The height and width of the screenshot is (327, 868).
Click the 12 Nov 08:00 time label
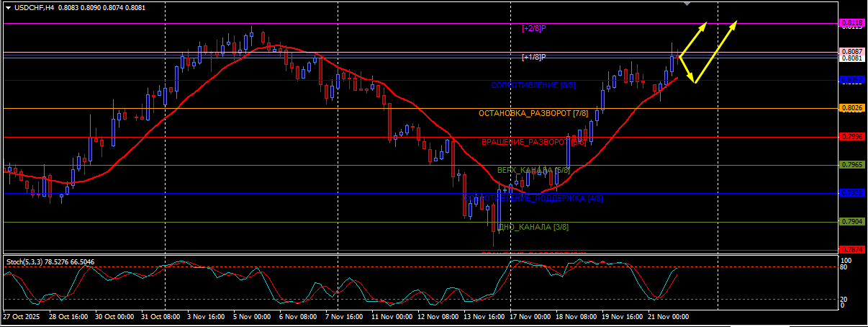click(x=439, y=316)
